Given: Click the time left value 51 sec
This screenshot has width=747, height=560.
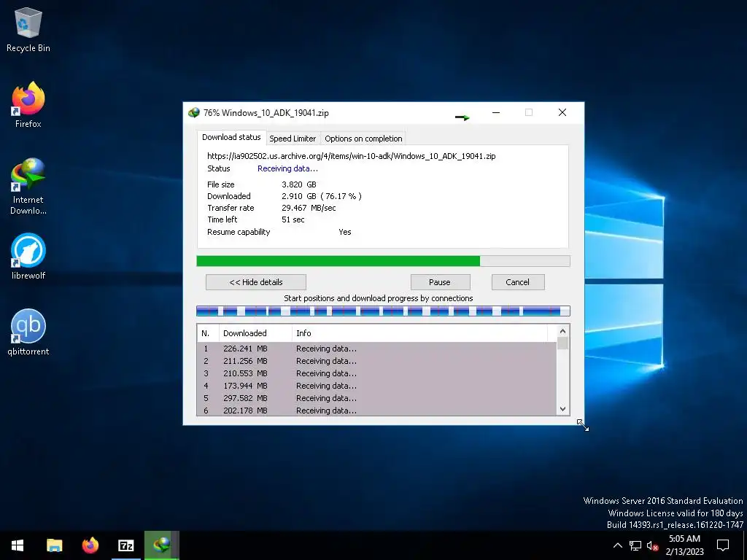Looking at the screenshot, I should click(x=293, y=219).
